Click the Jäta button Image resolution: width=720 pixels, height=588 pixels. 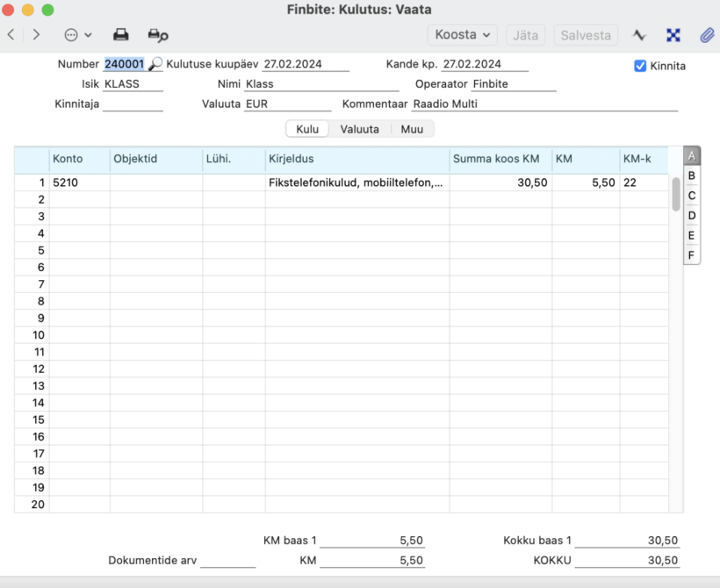click(525, 35)
